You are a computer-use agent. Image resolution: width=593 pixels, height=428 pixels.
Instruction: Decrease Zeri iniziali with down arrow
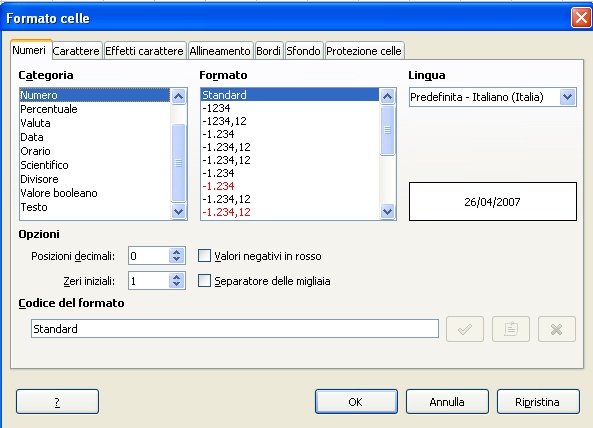coord(177,285)
